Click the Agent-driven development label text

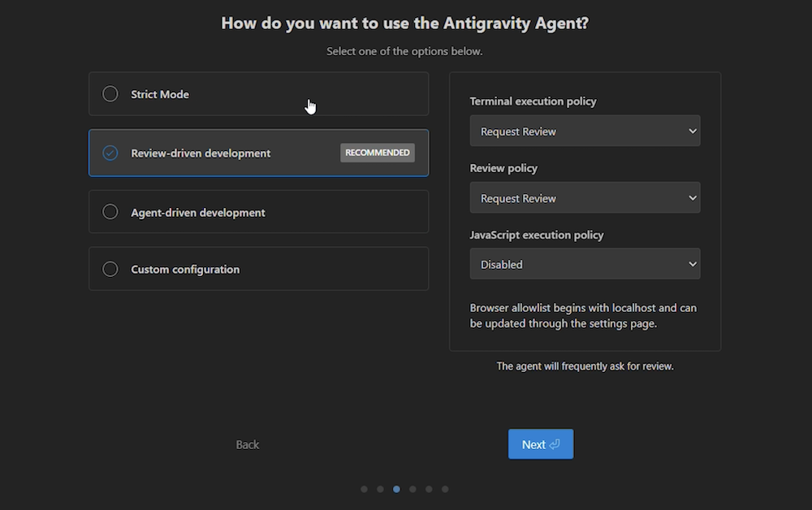pos(198,212)
